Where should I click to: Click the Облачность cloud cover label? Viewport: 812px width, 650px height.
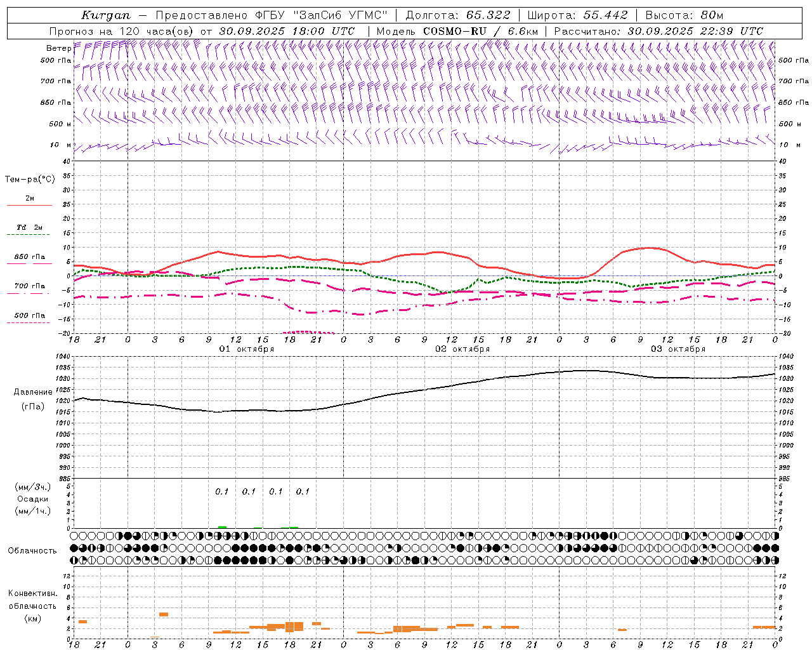click(x=32, y=550)
